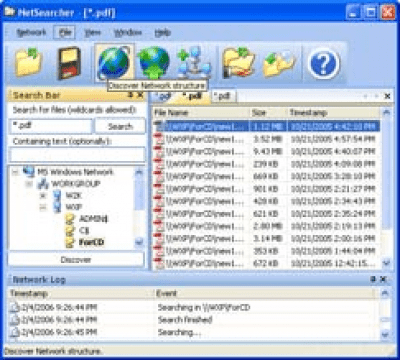Open help via the question mark icon

(x=323, y=63)
